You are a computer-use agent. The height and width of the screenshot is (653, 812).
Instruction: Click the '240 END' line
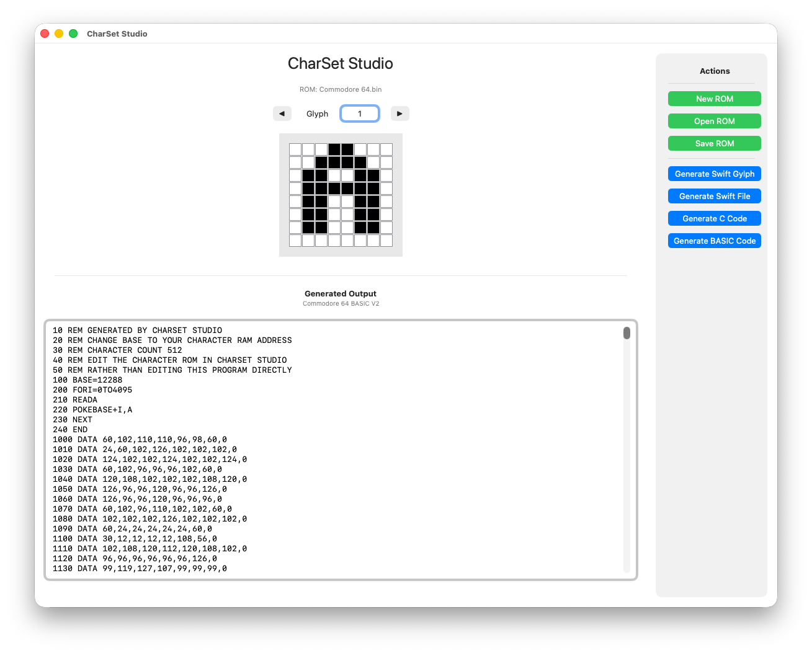(70, 430)
